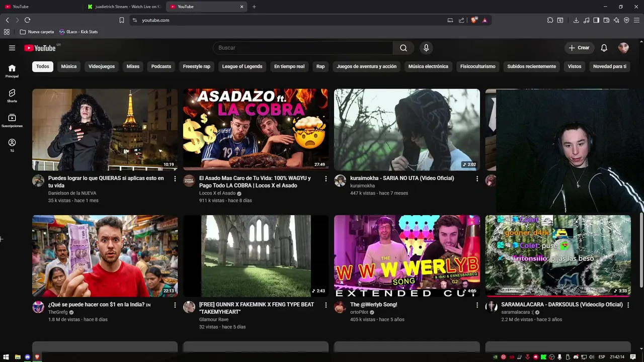Open the browser extensions puzzle icon
This screenshot has height=362, width=644.
550,20
